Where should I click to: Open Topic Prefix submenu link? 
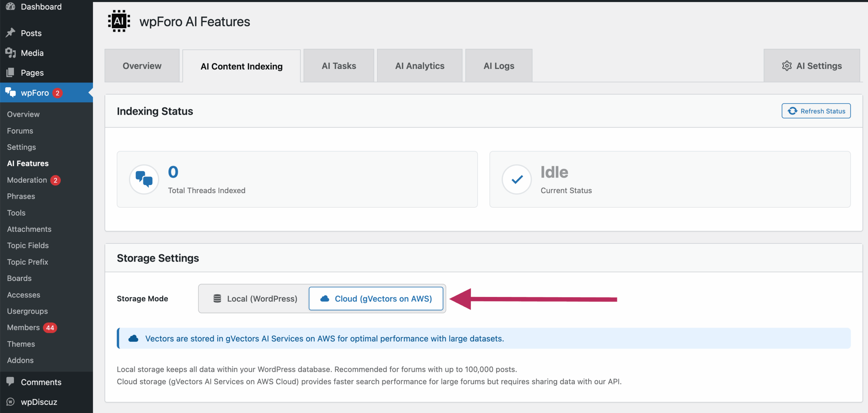tap(27, 262)
